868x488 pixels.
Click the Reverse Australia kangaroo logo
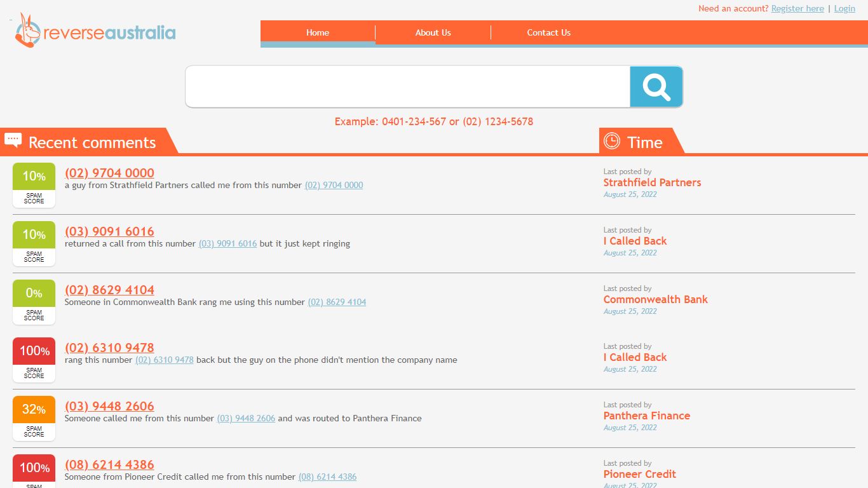(x=95, y=30)
